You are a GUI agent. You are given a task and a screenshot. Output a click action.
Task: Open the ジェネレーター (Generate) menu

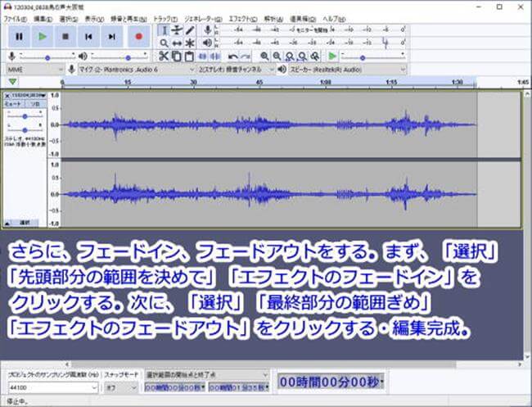203,19
